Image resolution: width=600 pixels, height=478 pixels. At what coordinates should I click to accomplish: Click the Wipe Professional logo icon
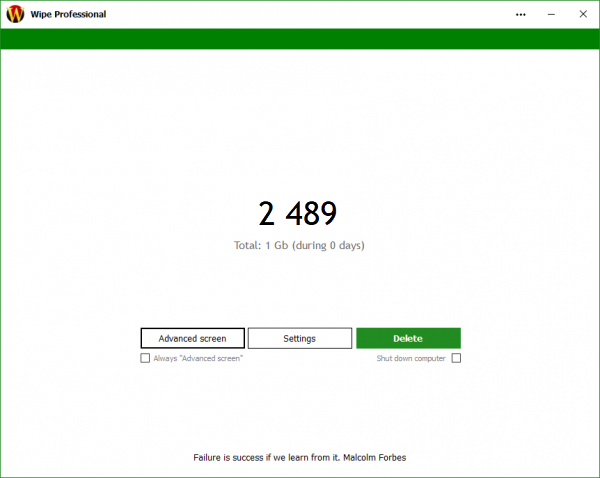pos(15,14)
